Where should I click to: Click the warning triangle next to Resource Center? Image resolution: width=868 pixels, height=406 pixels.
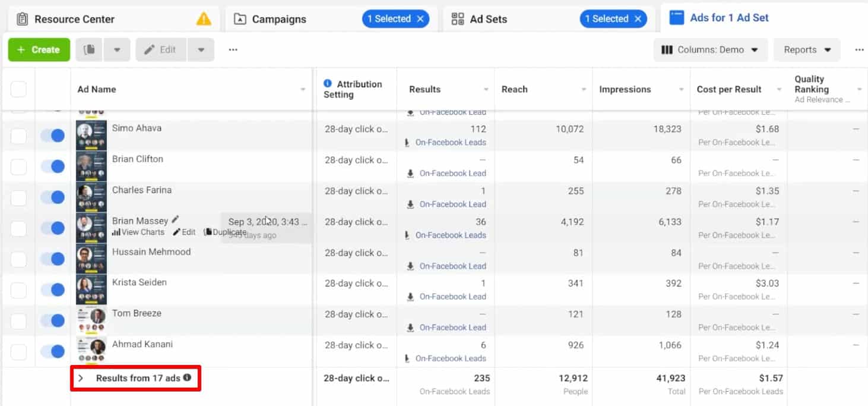204,18
